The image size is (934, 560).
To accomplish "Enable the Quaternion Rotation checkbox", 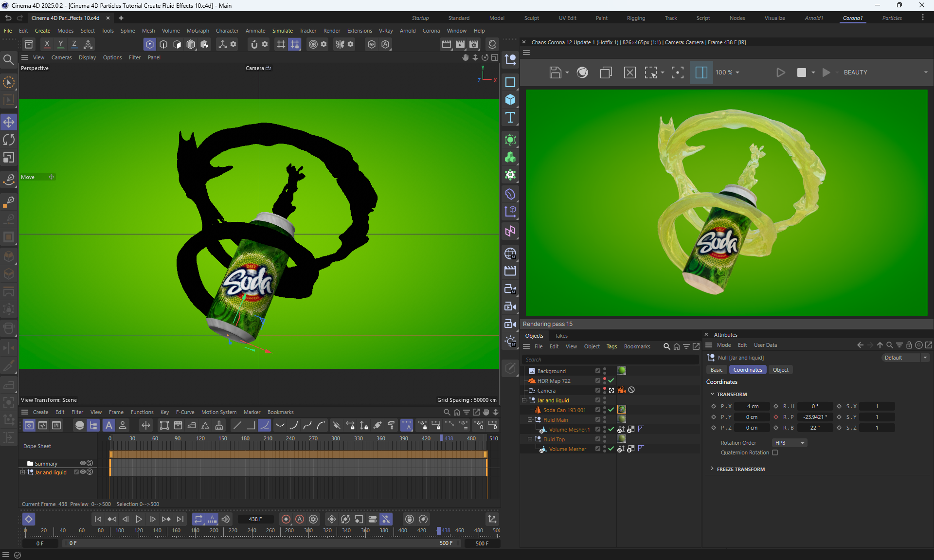I will 775,452.
